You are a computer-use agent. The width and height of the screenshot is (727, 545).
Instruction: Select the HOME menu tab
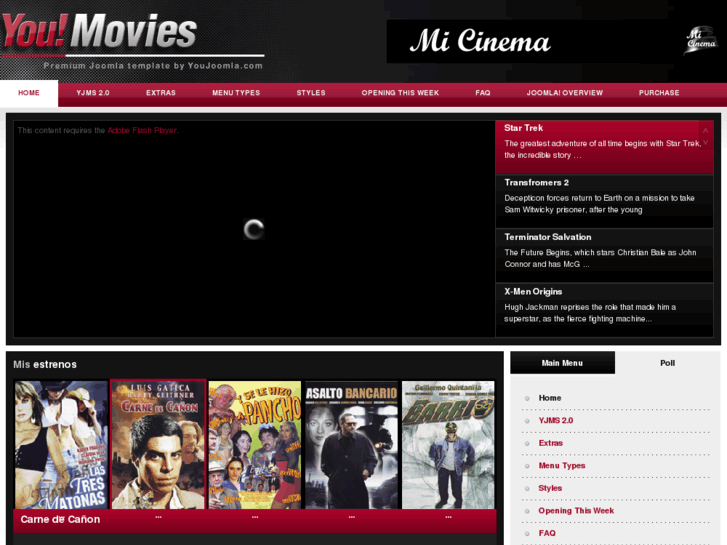point(29,93)
